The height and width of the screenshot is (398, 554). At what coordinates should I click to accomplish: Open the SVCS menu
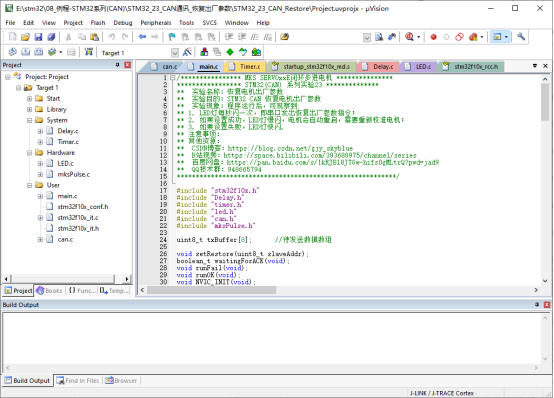tap(210, 23)
